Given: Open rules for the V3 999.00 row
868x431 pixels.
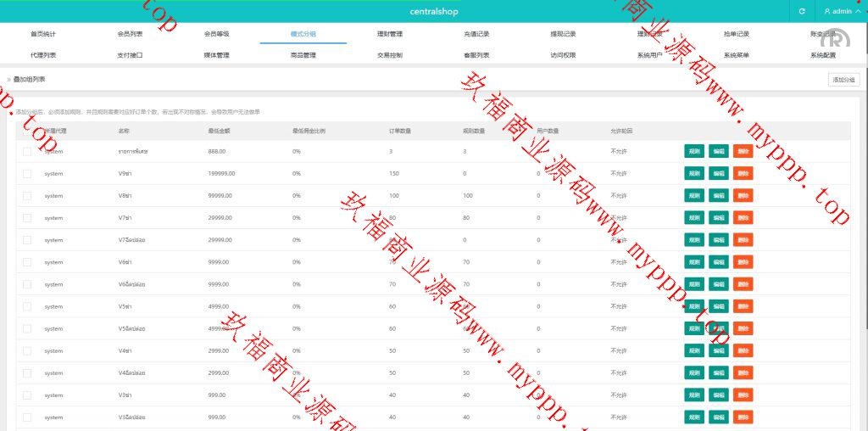Looking at the screenshot, I should (694, 395).
